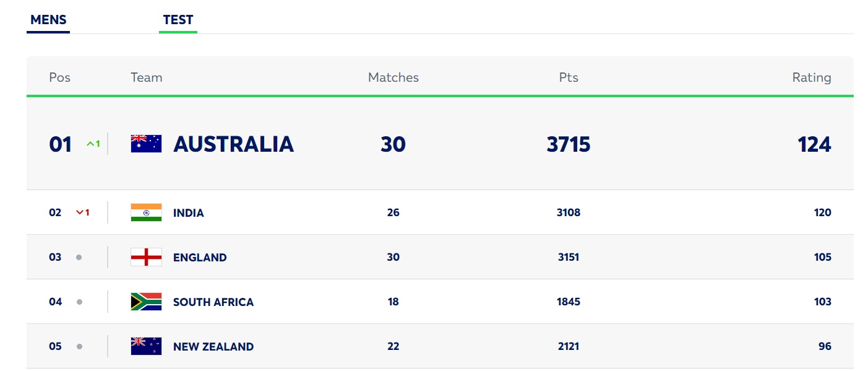868x371 pixels.
Task: Click Australia's green up-one movement arrow
Action: coord(93,144)
